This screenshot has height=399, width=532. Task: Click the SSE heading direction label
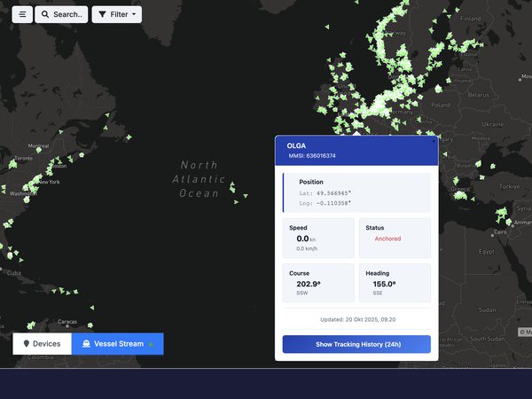[x=378, y=293]
